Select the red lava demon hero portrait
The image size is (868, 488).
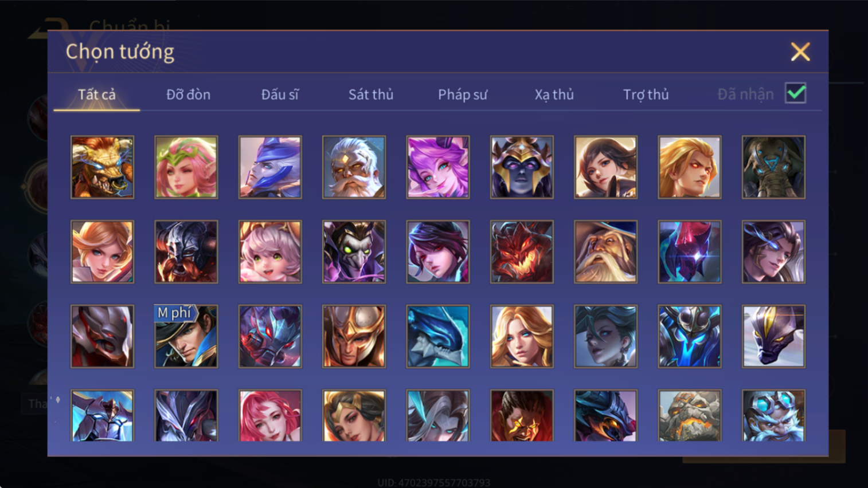[522, 252]
